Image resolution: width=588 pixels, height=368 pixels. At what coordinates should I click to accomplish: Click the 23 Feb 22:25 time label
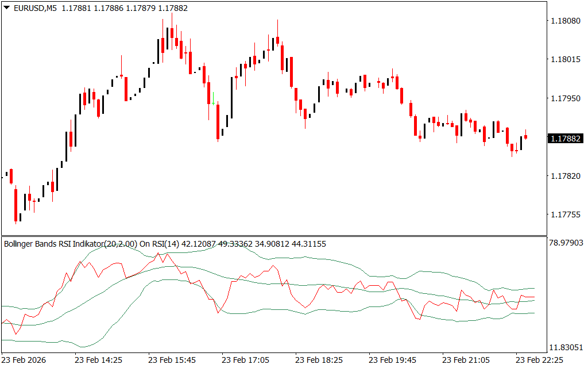click(x=539, y=360)
